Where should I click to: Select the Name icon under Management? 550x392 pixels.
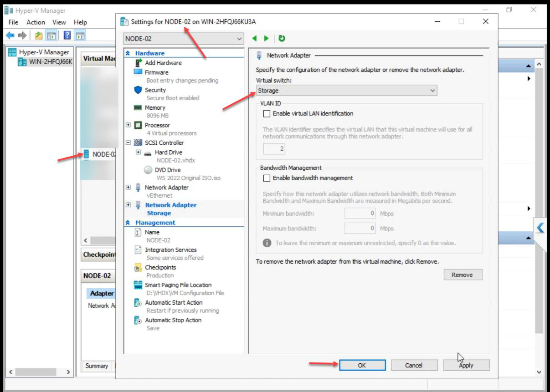138,232
